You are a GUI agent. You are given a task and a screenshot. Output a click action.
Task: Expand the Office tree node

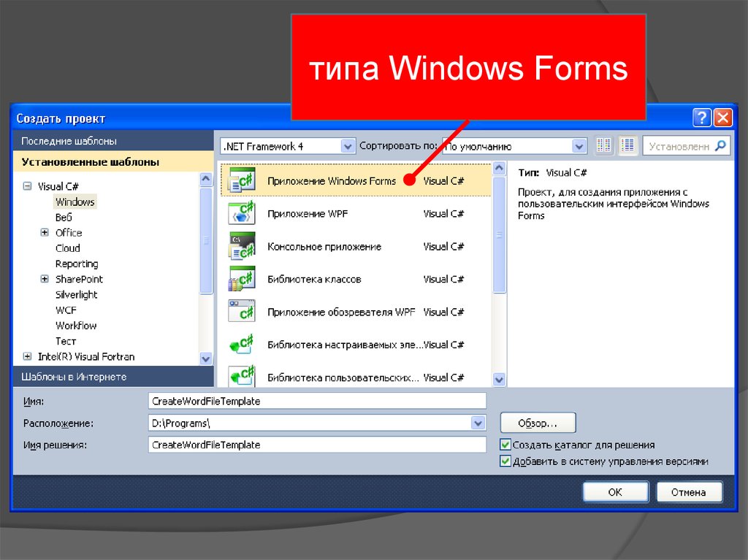45,233
